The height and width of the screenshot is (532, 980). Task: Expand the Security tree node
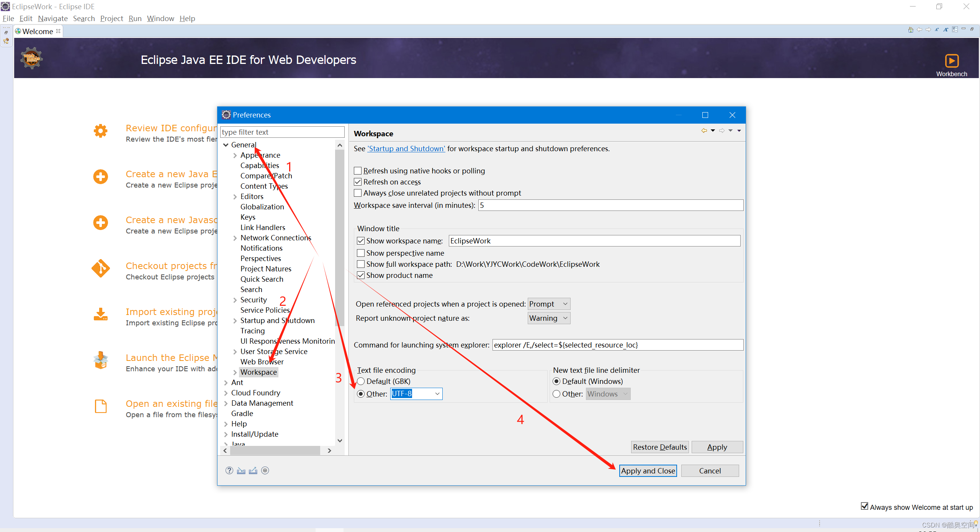pyautogui.click(x=235, y=300)
